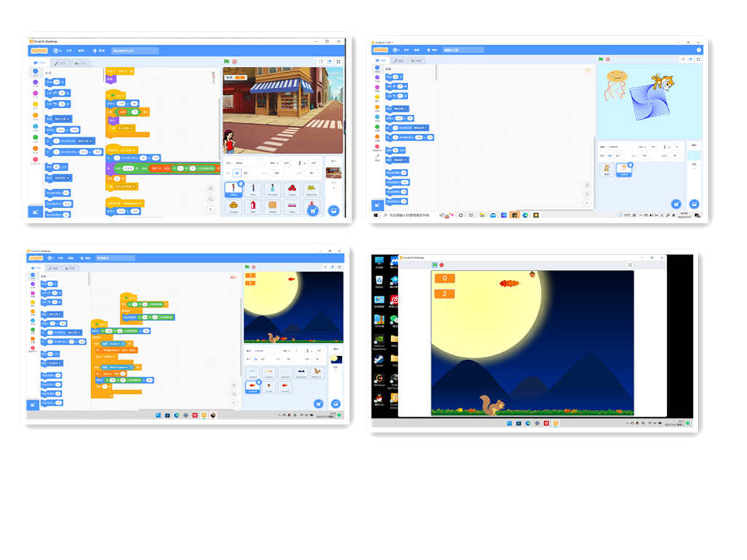
Task: Delete the Ruby sprite using its trash badge
Action: pyautogui.click(x=241, y=184)
